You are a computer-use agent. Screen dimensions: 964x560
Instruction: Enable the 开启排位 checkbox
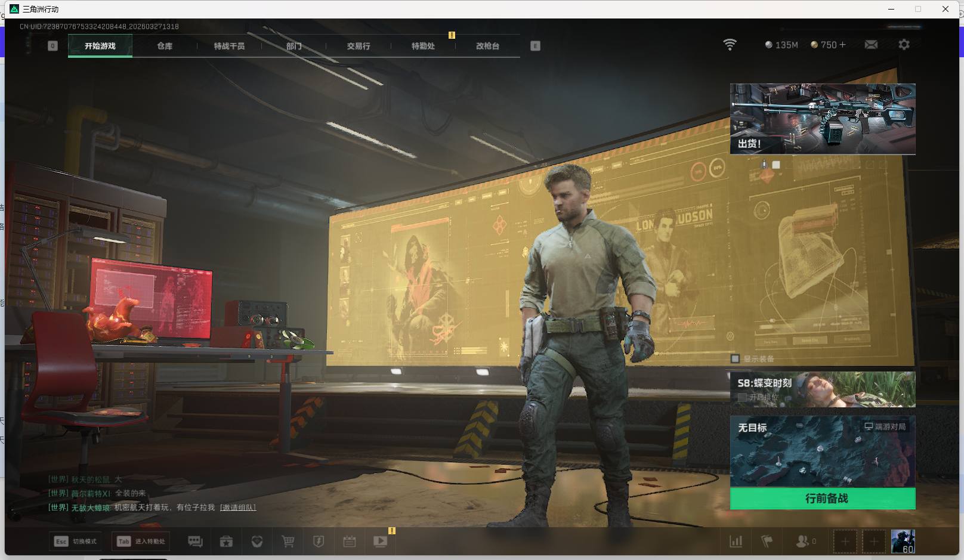742,397
